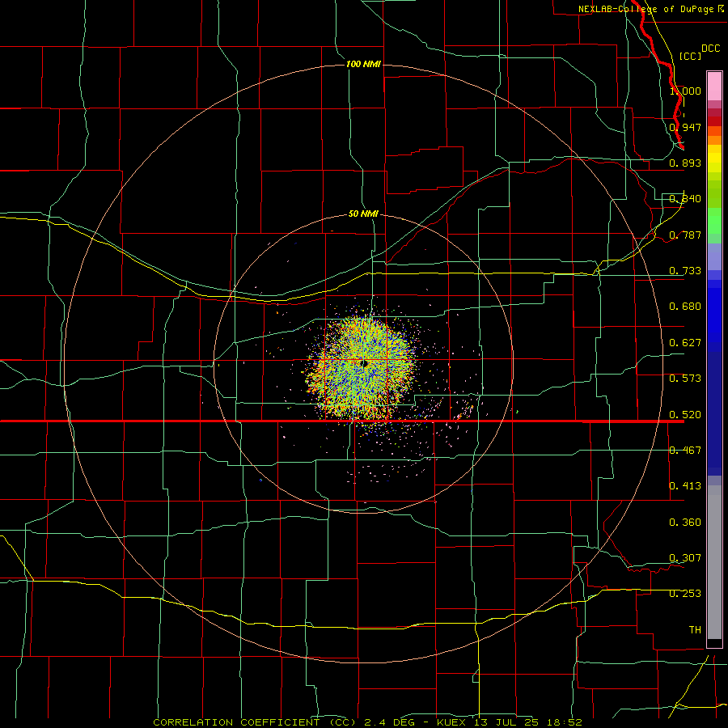Pick the gray swatch near 0.307
The height and width of the screenshot is (728, 728).
[714, 562]
